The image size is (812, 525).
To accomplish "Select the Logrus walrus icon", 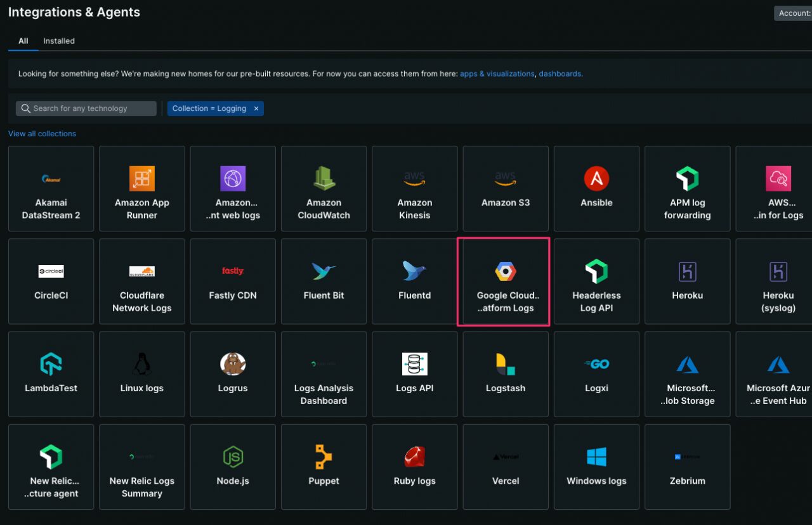I will [233, 364].
